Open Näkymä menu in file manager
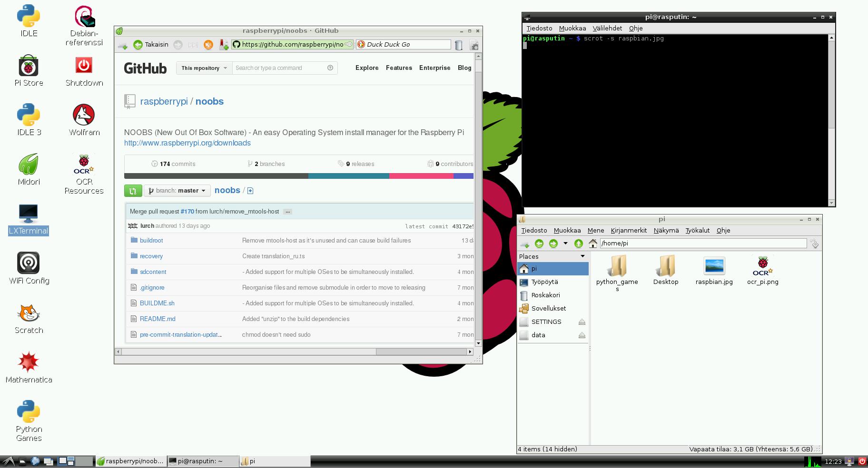The width and height of the screenshot is (868, 468). [666, 231]
